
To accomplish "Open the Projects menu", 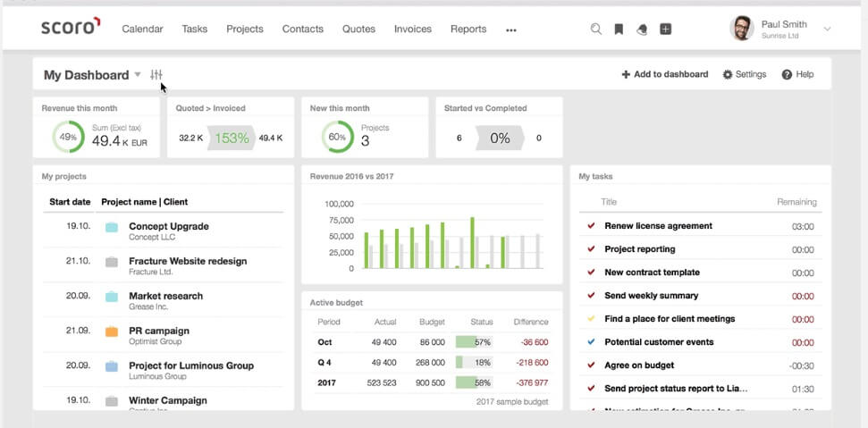I will click(x=245, y=29).
